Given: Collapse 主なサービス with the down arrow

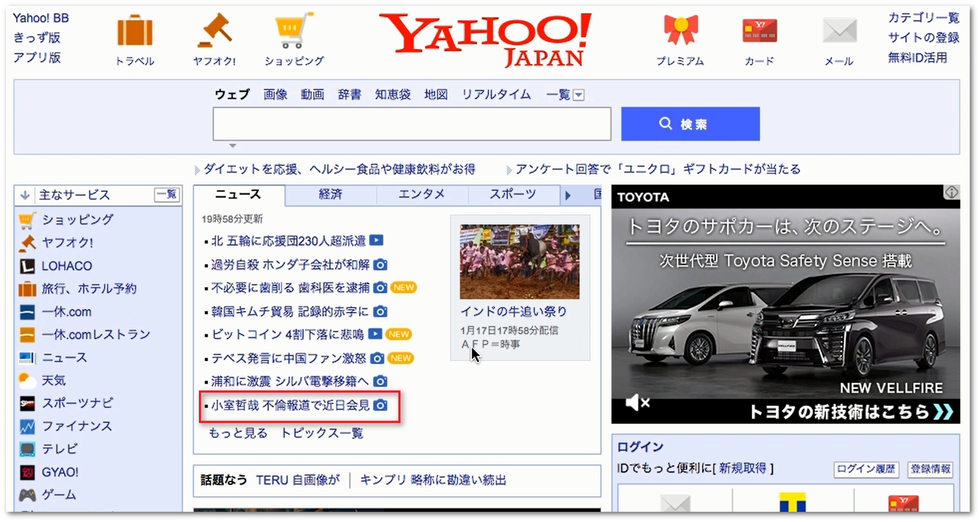Looking at the screenshot, I should (x=25, y=195).
